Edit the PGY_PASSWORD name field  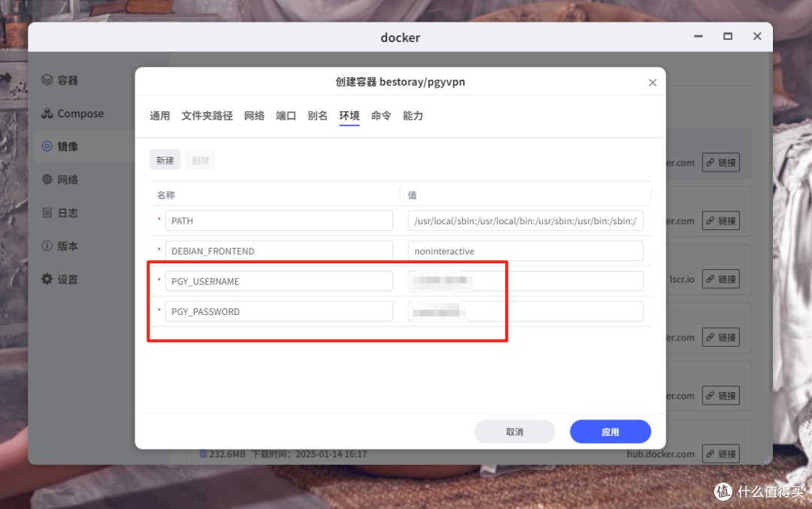pos(279,312)
